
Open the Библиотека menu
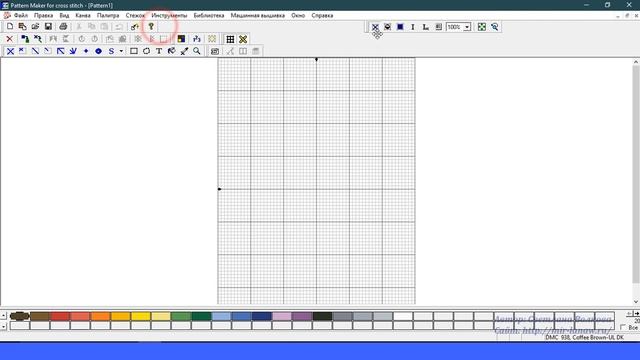point(209,16)
